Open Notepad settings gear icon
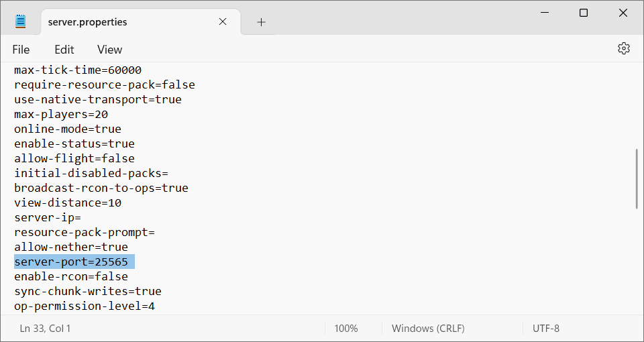644x342 pixels. click(x=624, y=48)
